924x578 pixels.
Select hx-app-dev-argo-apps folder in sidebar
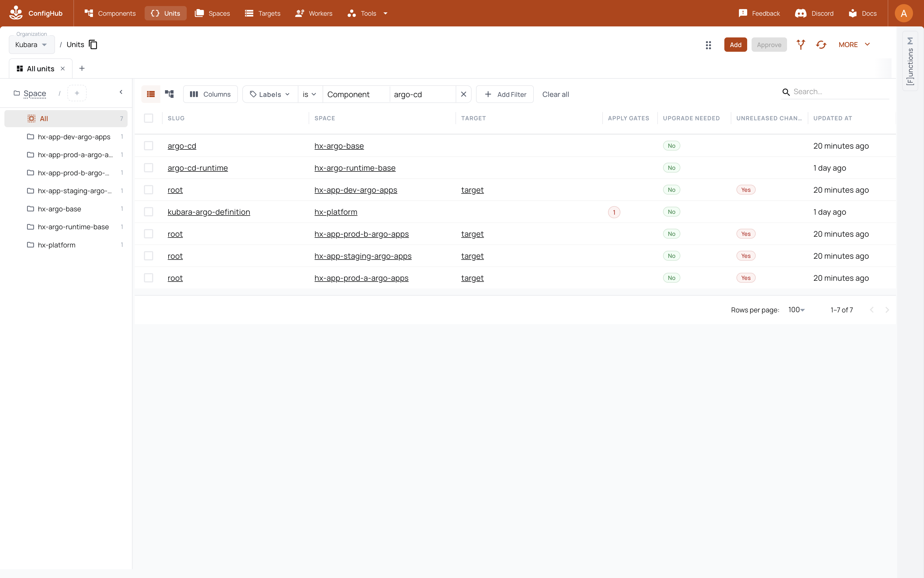click(x=66, y=137)
